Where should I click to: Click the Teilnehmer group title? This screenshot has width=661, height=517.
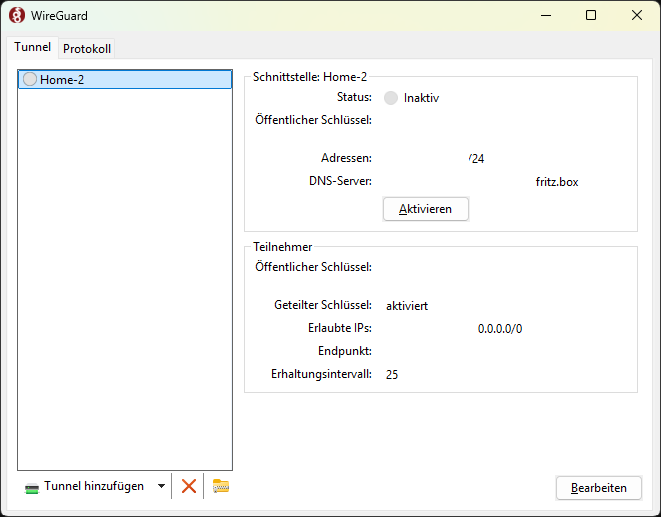pos(282,247)
